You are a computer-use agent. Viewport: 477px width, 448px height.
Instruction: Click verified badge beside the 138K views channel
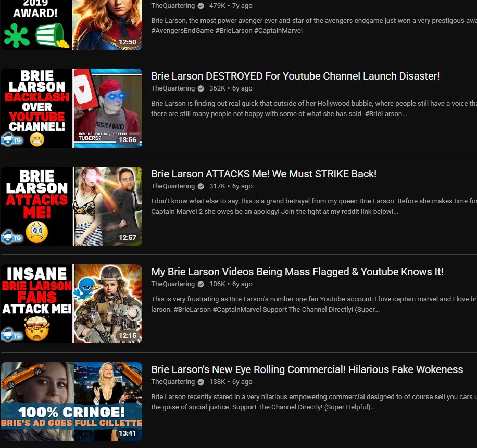pyautogui.click(x=201, y=382)
